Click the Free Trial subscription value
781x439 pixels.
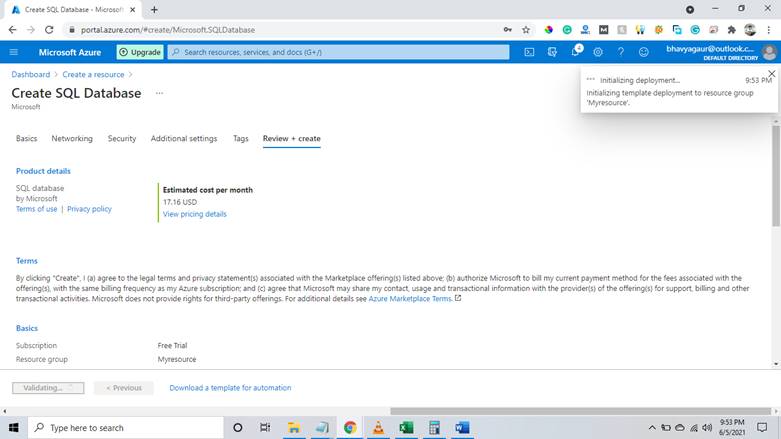[172, 345]
